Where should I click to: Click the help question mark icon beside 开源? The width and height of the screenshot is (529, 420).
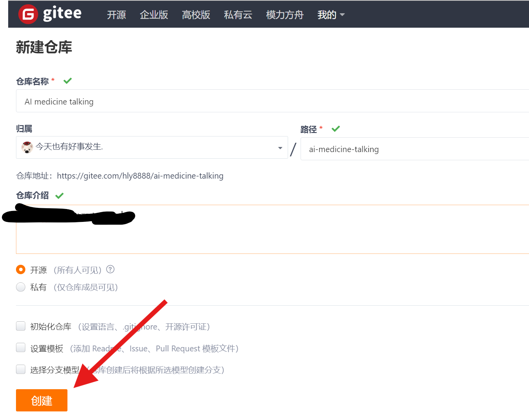[x=110, y=269]
